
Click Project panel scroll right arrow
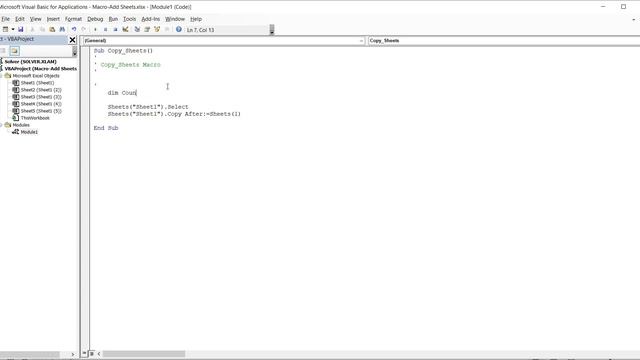pos(73,354)
